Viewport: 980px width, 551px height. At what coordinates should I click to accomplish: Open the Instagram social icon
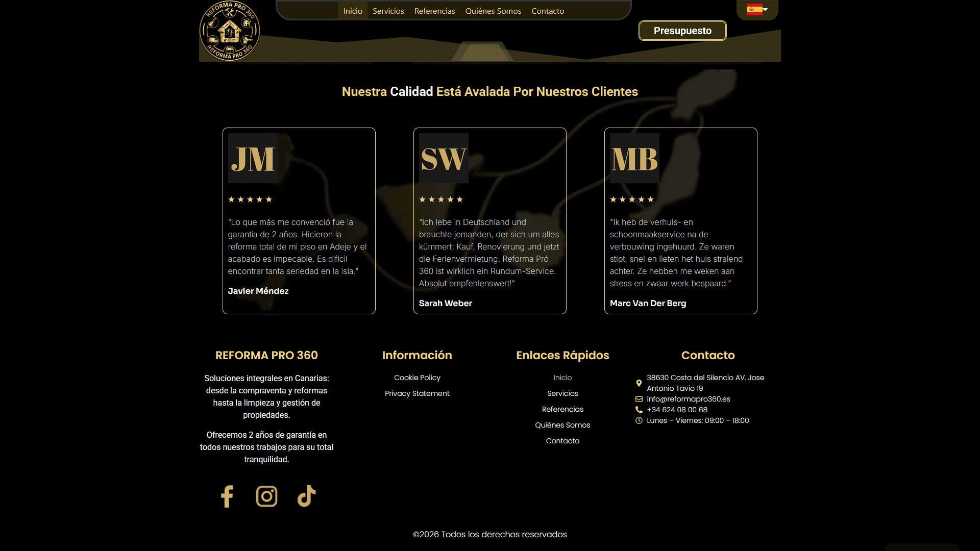pyautogui.click(x=266, y=496)
